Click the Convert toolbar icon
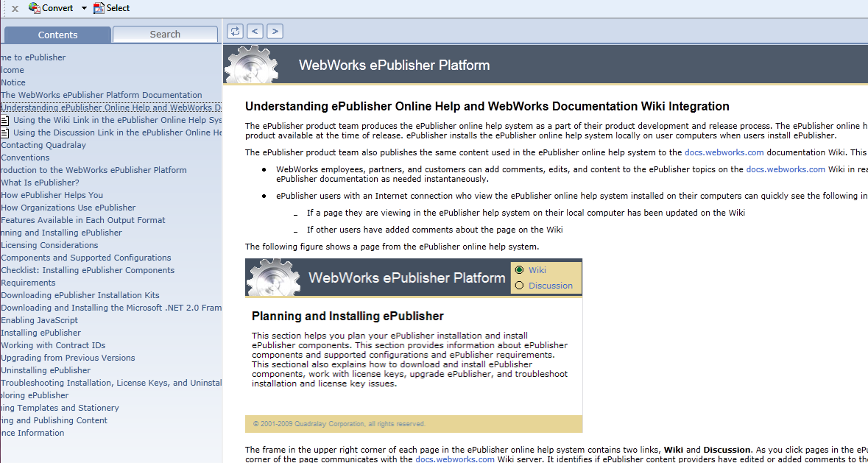Image resolution: width=868 pixels, height=463 pixels. tap(34, 8)
